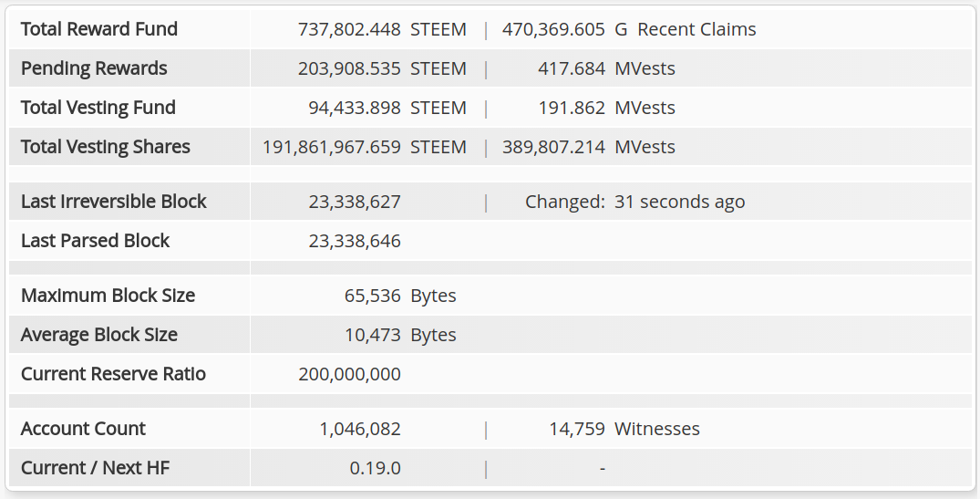This screenshot has height=499, width=980.
Task: Click the 14,759 Witnesses count
Action: tap(624, 429)
